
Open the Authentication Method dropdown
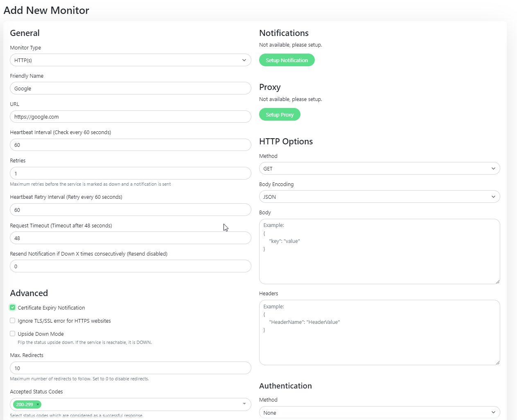point(379,412)
